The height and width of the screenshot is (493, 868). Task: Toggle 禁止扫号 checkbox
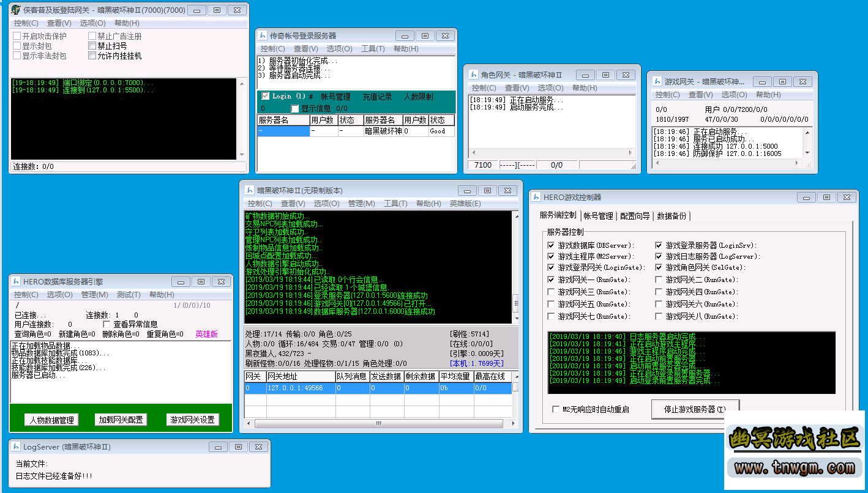(92, 46)
